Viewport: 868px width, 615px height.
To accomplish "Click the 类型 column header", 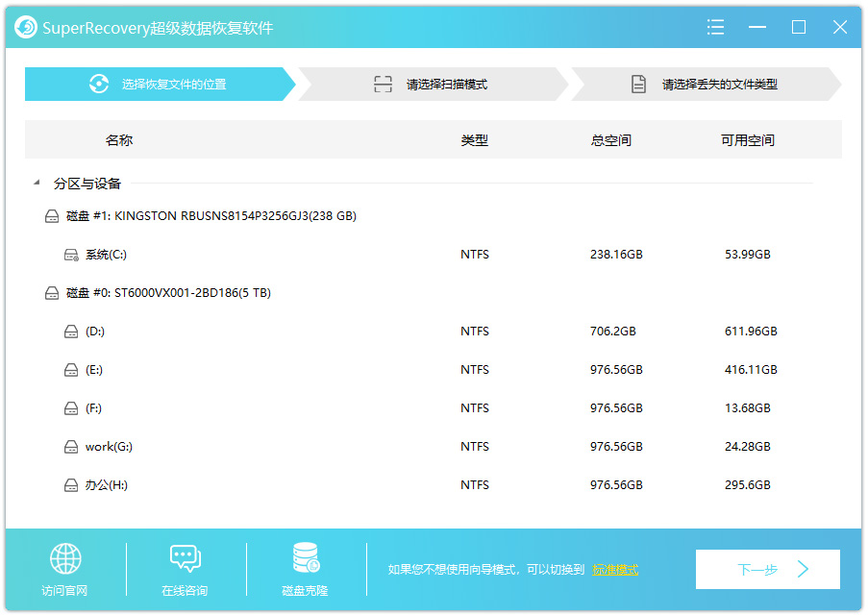I will point(473,139).
